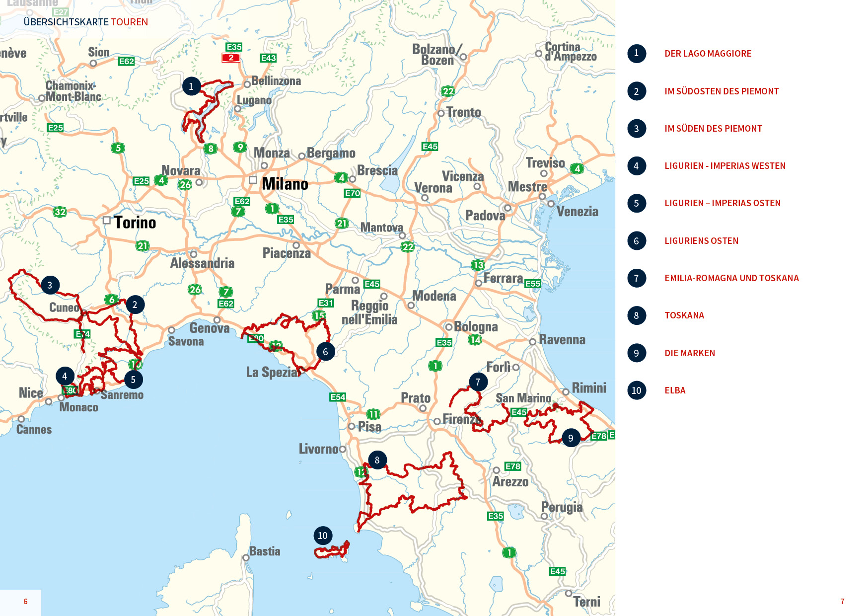868x616 pixels.
Task: Click map marker 7 below Forlì
Action: [478, 382]
